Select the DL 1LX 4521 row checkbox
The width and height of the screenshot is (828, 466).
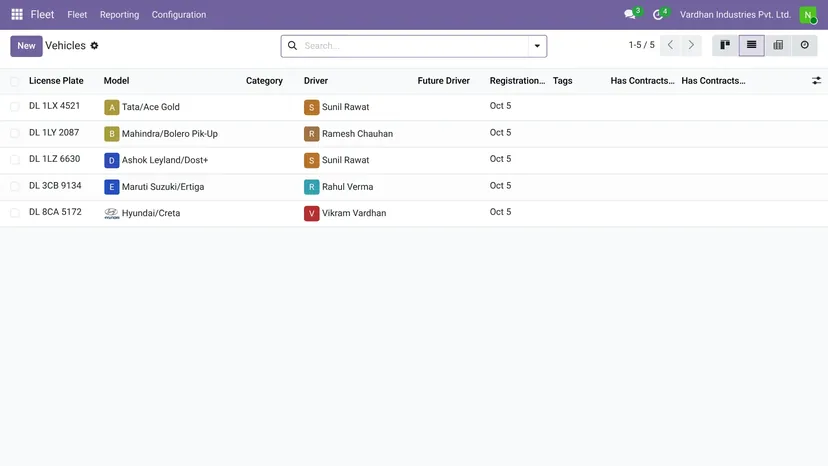15,107
